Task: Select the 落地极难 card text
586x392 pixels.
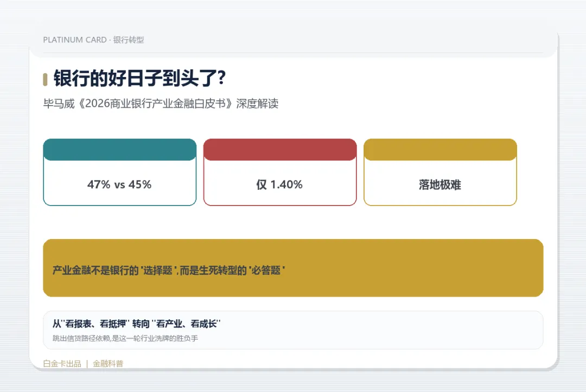Action: click(x=440, y=184)
